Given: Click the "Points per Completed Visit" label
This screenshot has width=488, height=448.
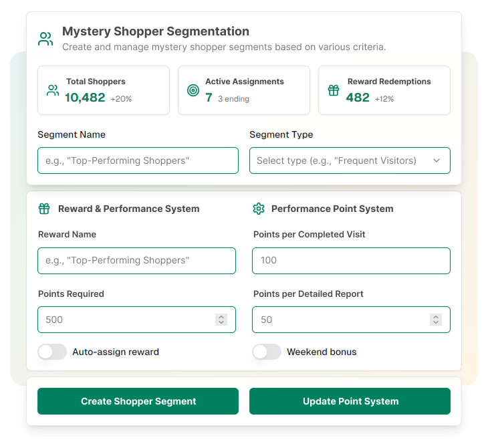Looking at the screenshot, I should point(309,235).
